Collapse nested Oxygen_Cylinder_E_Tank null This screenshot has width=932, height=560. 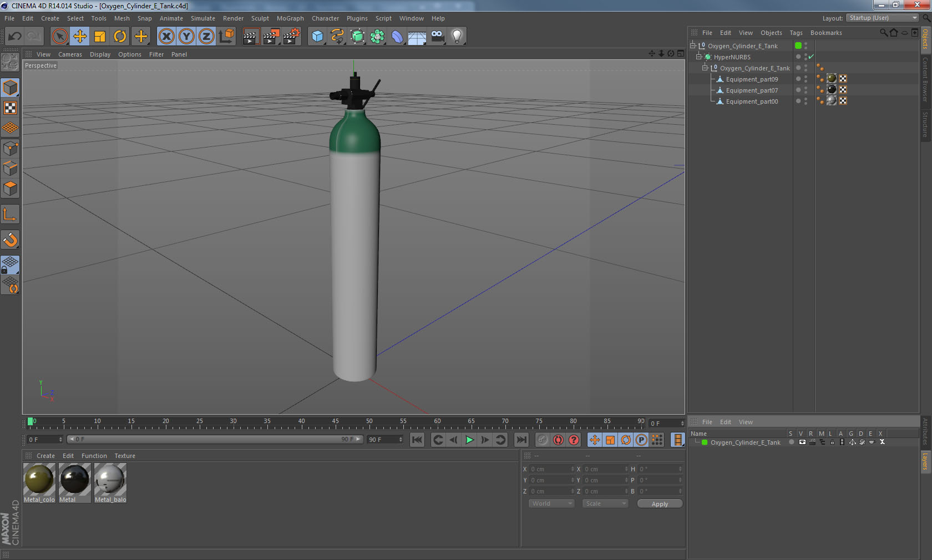tap(705, 68)
